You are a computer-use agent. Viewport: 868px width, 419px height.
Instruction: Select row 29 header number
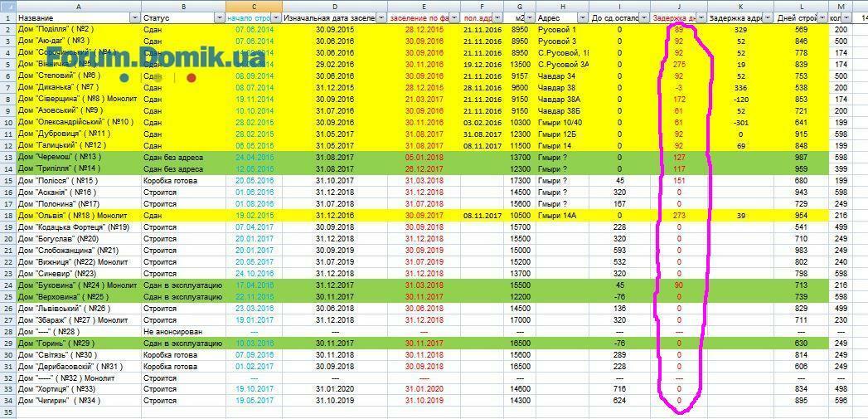pos(7,342)
